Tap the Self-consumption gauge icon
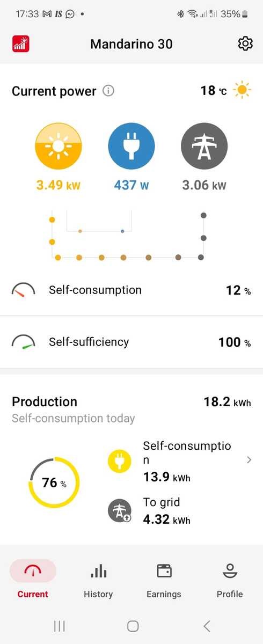263x644 pixels. pos(24,290)
